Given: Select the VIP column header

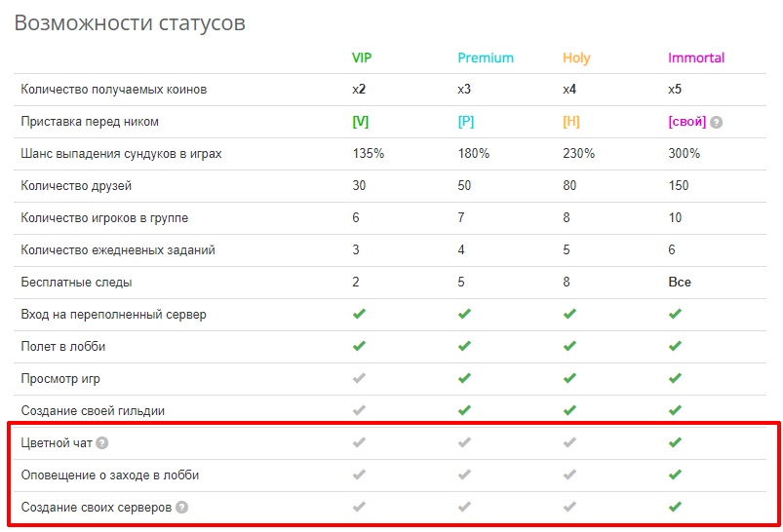Looking at the screenshot, I should [x=362, y=57].
